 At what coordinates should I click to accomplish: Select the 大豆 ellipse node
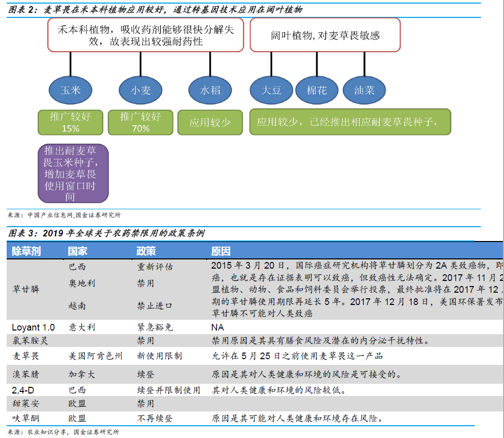click(271, 91)
